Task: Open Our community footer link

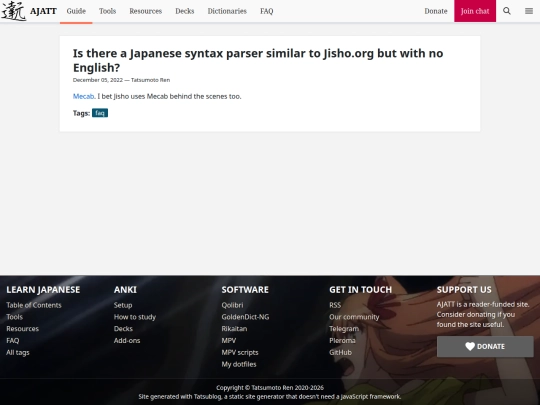Action: (x=354, y=317)
